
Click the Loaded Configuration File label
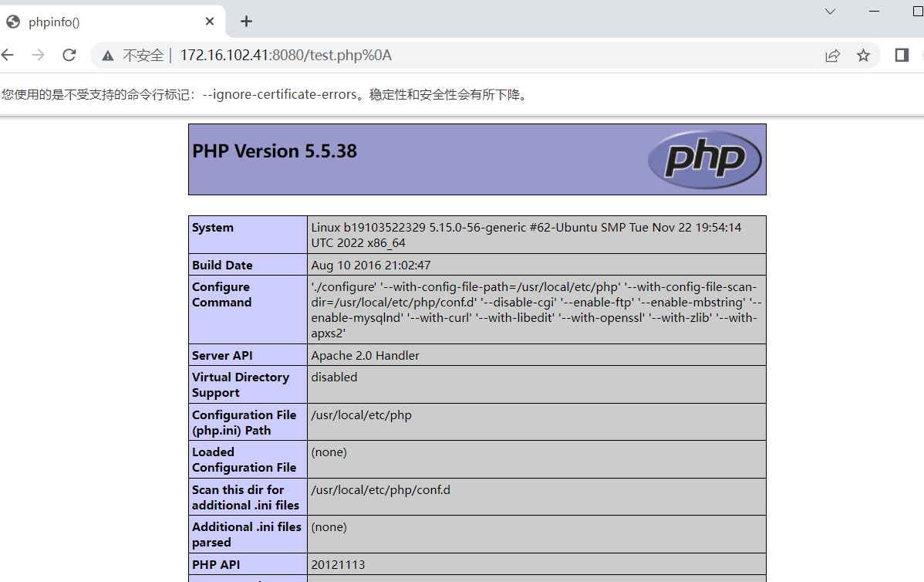pyautogui.click(x=244, y=459)
